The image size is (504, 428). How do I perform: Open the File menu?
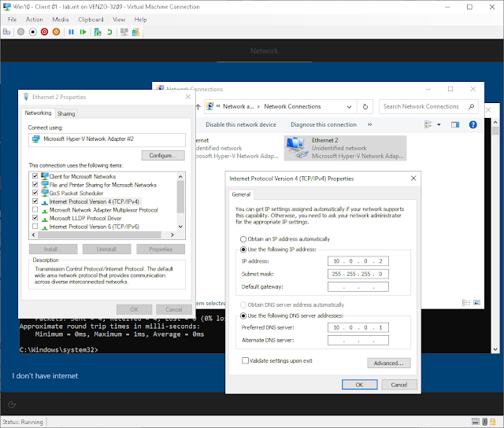(12, 20)
